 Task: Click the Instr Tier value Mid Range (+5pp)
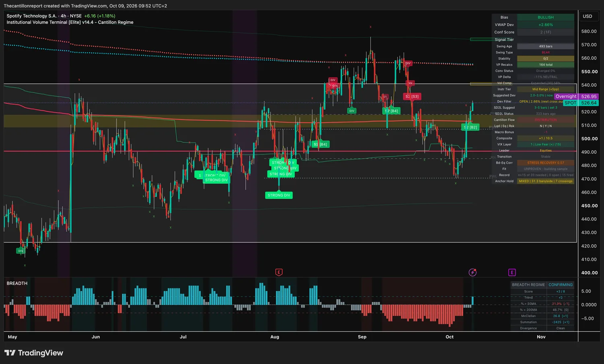(546, 89)
